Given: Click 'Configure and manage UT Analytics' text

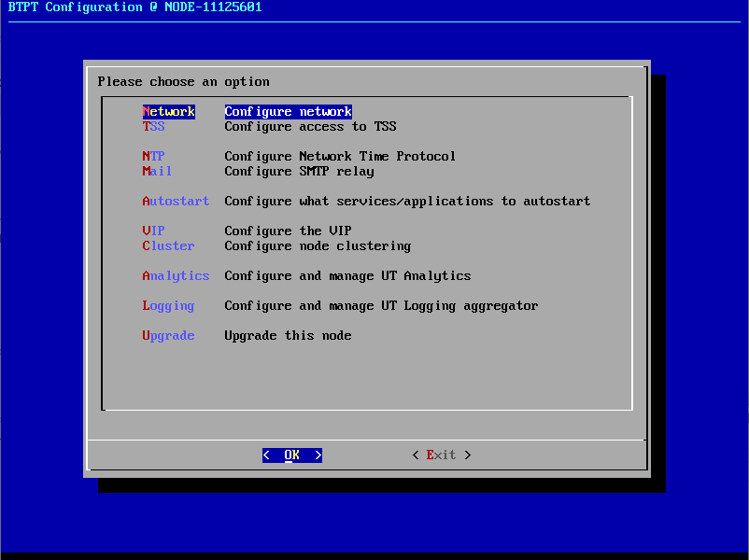Looking at the screenshot, I should (347, 276).
